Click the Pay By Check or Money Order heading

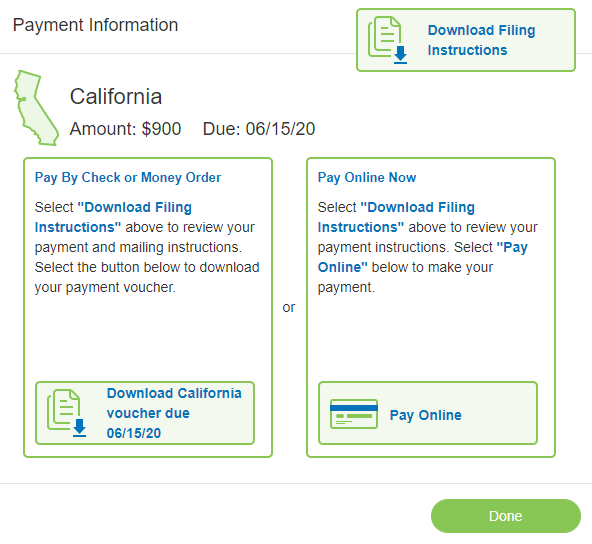pyautogui.click(x=128, y=177)
